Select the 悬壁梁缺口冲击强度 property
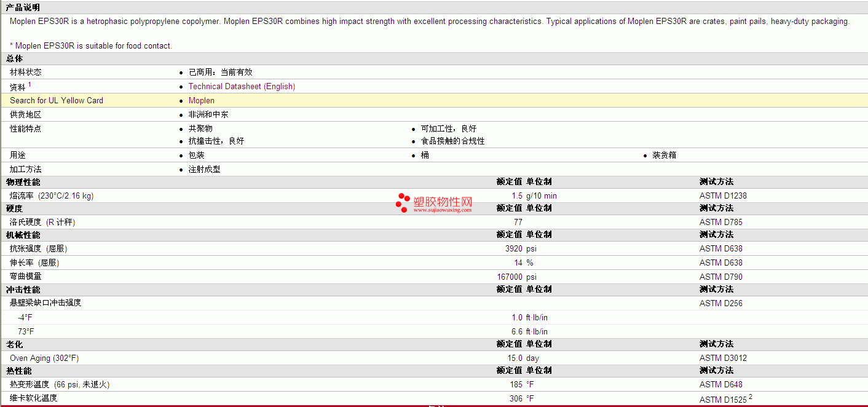The width and height of the screenshot is (868, 407). tap(45, 303)
